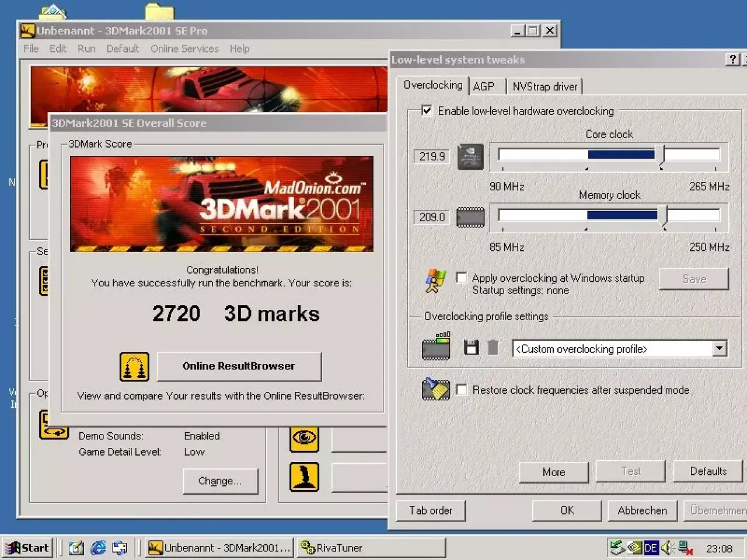747x560 pixels.
Task: Click the help question mark in tweaks title bar
Action: click(x=733, y=60)
